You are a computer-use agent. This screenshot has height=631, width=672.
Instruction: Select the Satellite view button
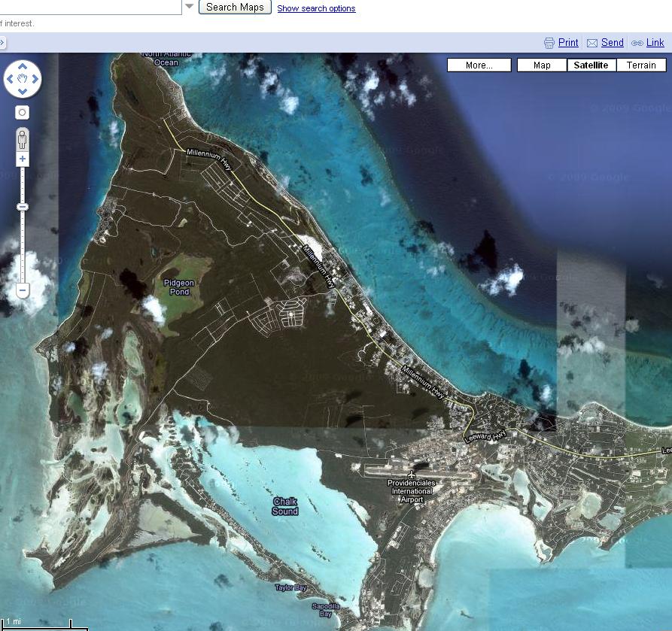591,65
